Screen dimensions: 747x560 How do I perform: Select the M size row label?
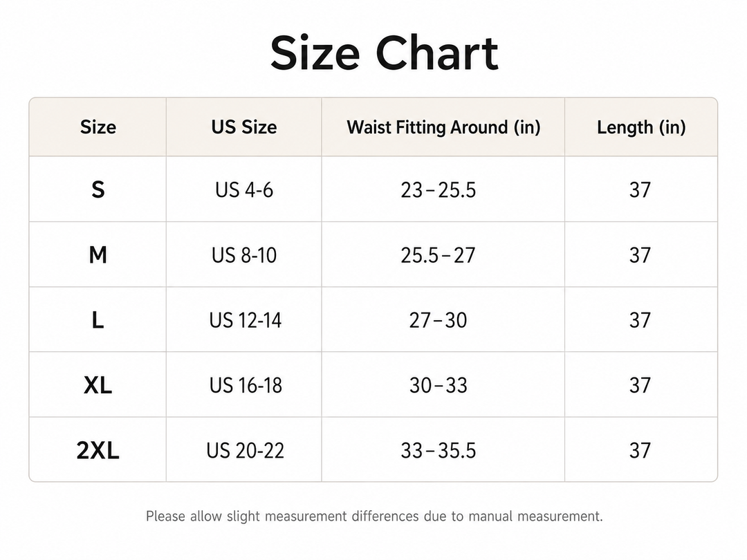point(98,255)
